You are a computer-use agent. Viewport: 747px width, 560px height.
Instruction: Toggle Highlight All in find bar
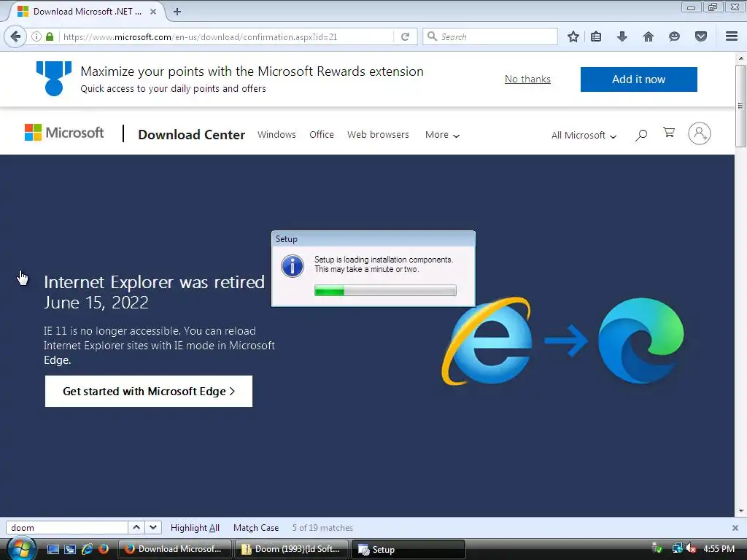click(x=195, y=528)
